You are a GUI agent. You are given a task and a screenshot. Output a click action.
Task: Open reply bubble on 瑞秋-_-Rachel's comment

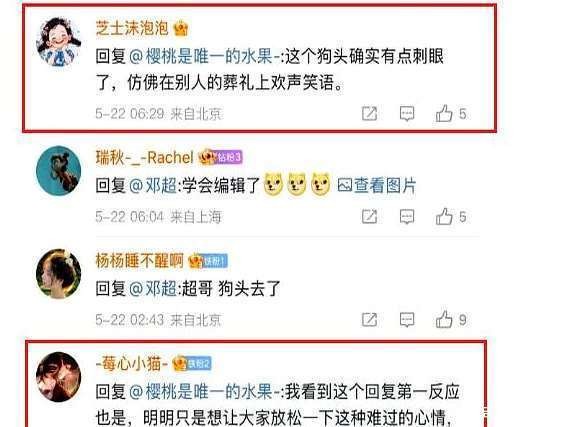pos(407,217)
